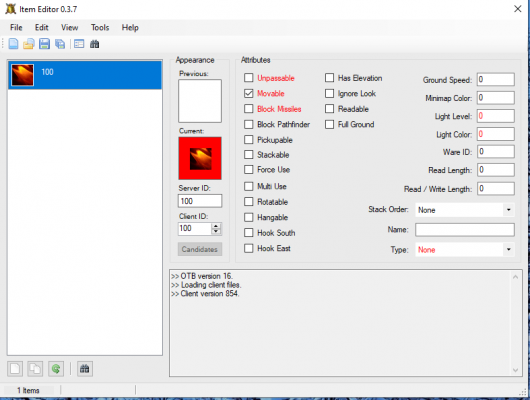Enable the Unpassable checkbox

click(x=248, y=78)
